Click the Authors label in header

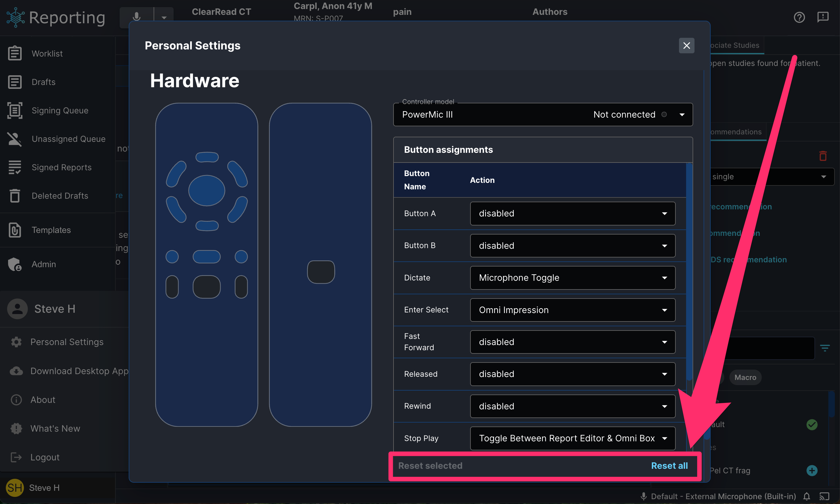tap(549, 12)
